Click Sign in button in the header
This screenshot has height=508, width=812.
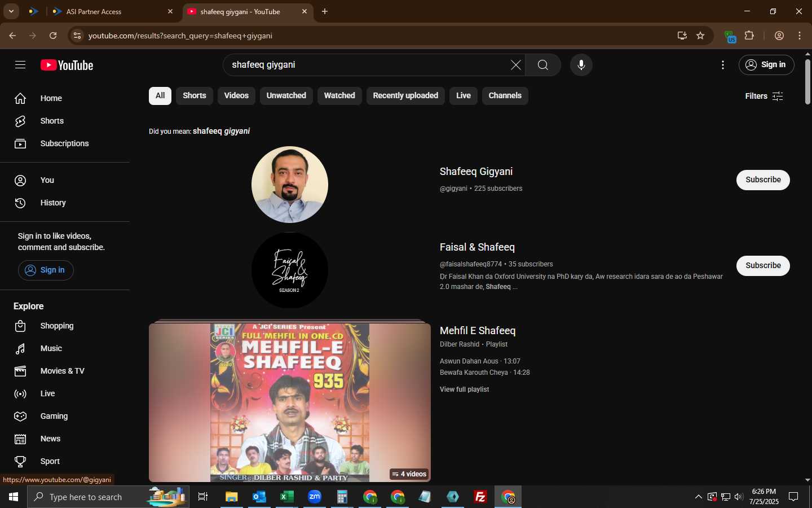click(766, 65)
